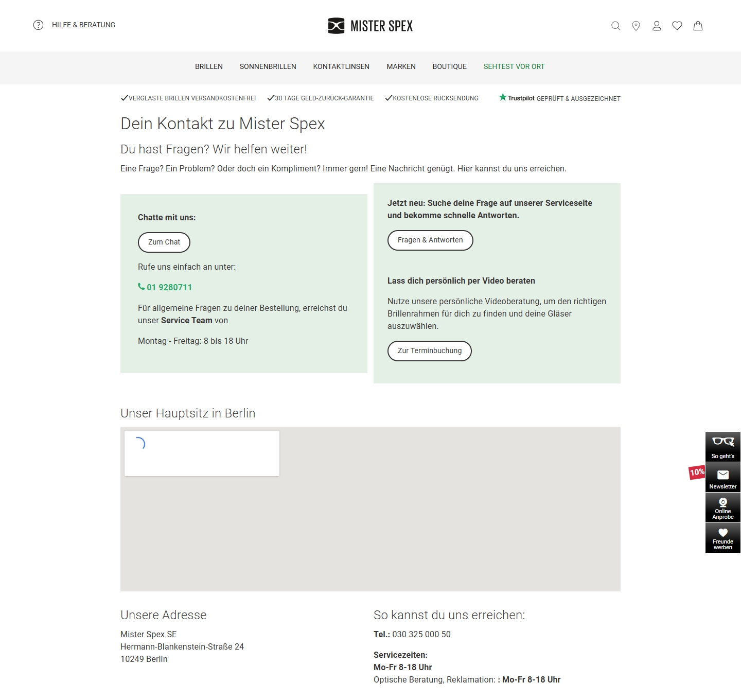Image resolution: width=741 pixels, height=700 pixels.
Task: Open the Newsletter envelope widget
Action: pos(723,477)
